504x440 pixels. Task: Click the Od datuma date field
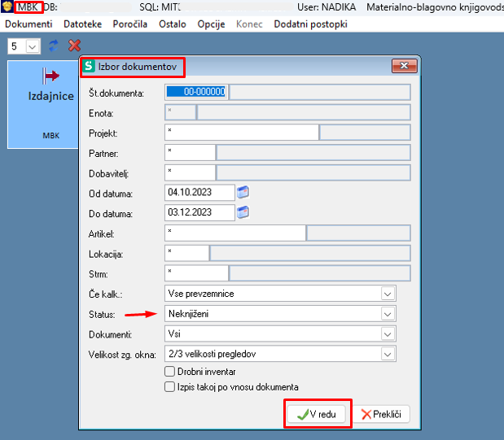(199, 193)
